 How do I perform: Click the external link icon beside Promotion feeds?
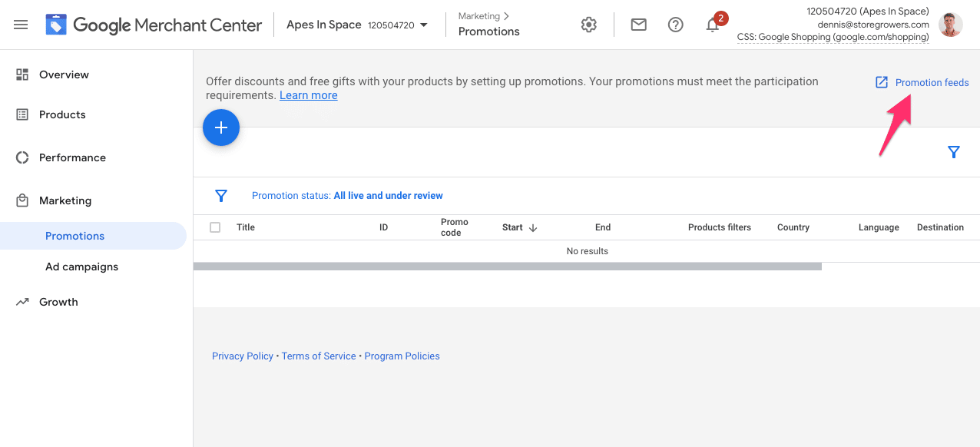pos(882,82)
